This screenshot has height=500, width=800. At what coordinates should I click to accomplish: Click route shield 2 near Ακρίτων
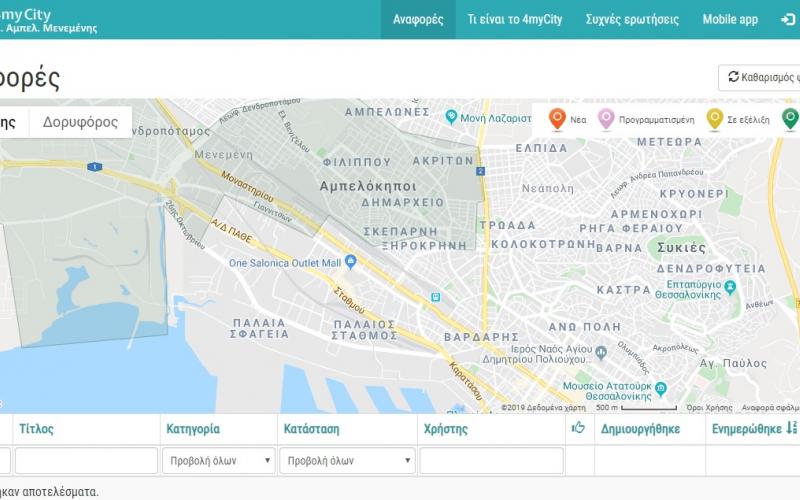point(480,171)
